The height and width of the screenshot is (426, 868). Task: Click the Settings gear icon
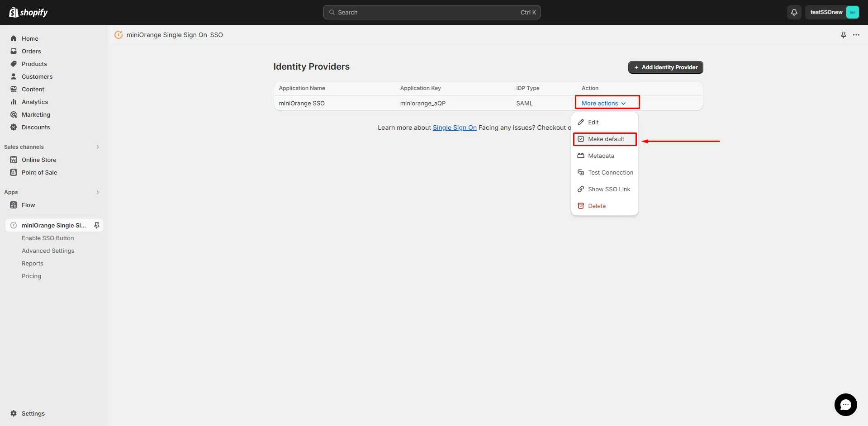14,413
